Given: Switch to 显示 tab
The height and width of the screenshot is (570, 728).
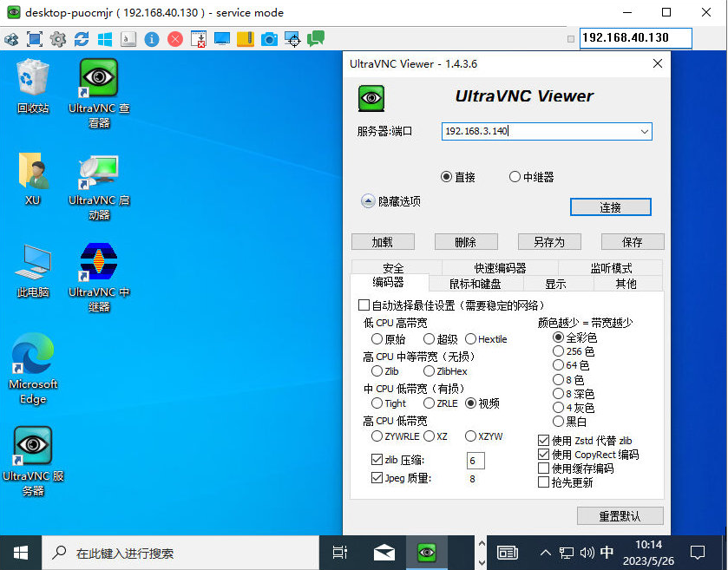Looking at the screenshot, I should [x=555, y=284].
